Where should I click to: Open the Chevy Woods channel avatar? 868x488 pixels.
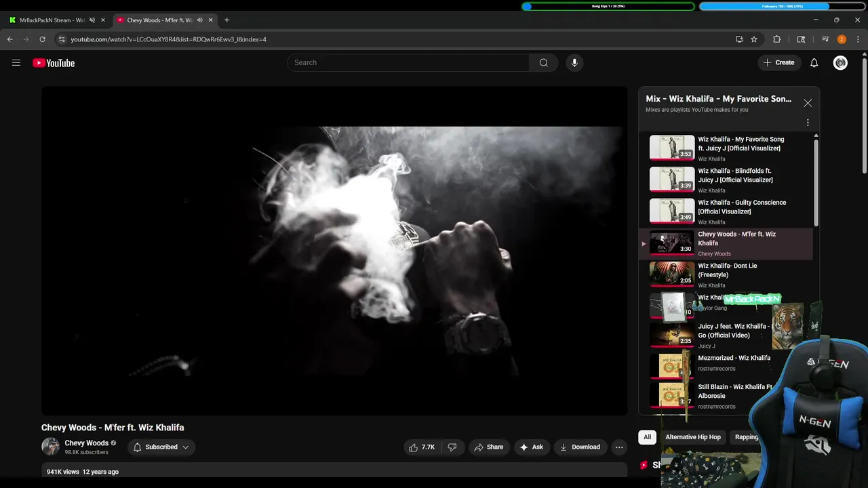pos(50,447)
